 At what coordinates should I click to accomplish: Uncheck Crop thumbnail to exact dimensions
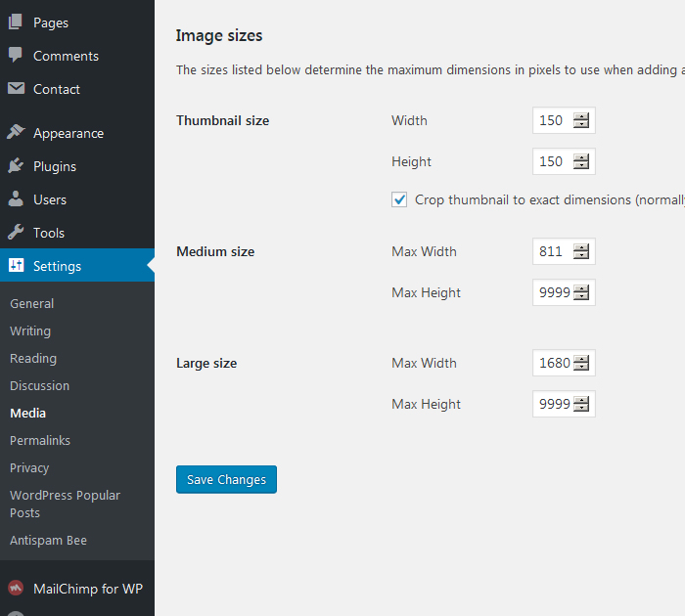click(399, 199)
